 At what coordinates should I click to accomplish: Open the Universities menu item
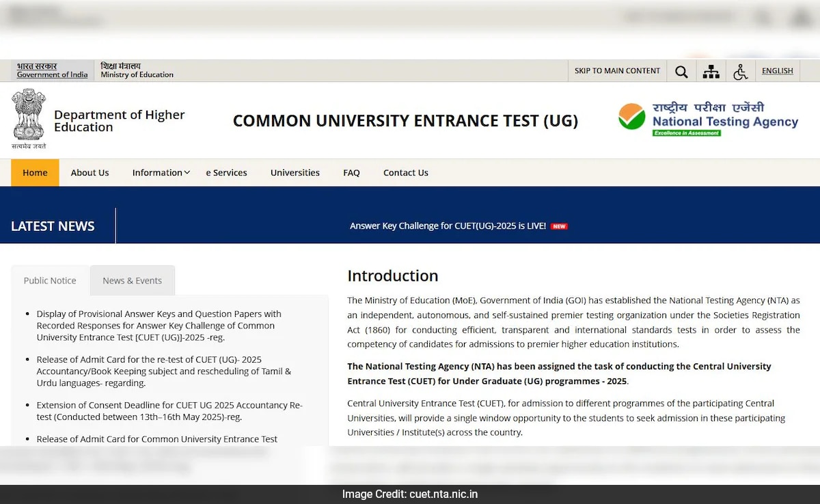295,173
